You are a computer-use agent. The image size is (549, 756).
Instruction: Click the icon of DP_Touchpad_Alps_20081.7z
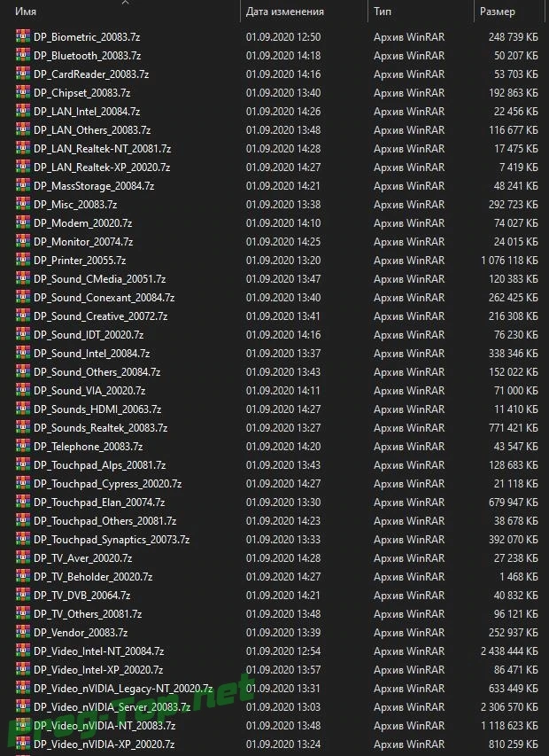coord(23,464)
